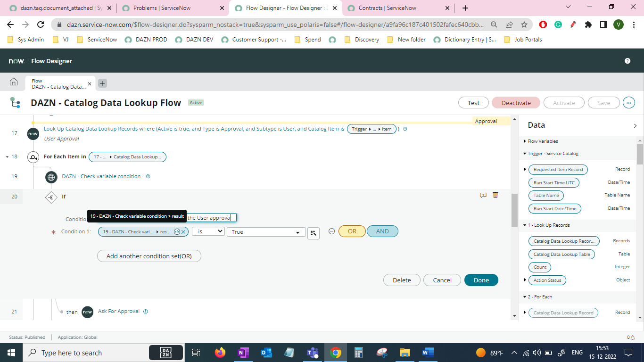Expand the Requested Item Record pill tree
This screenshot has width=644, height=362.
525,169
